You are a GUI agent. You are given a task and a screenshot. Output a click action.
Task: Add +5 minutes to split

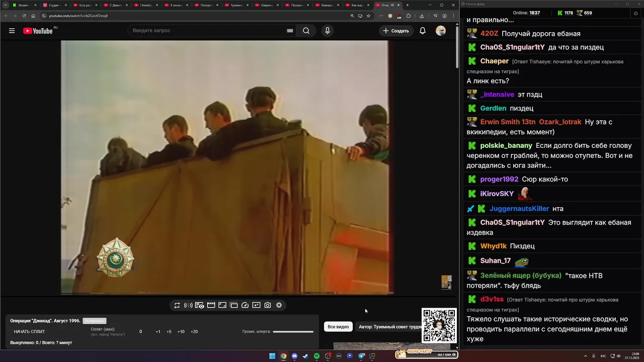[x=169, y=332]
